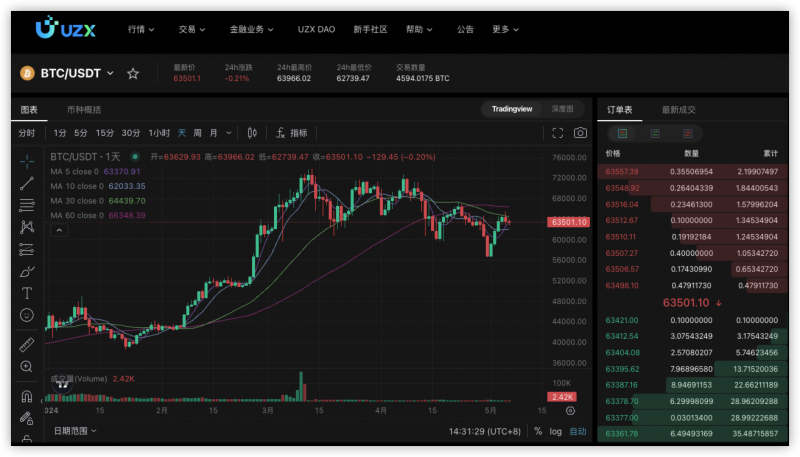The width and height of the screenshot is (800, 457).
Task: Toggle log scale
Action: point(556,431)
